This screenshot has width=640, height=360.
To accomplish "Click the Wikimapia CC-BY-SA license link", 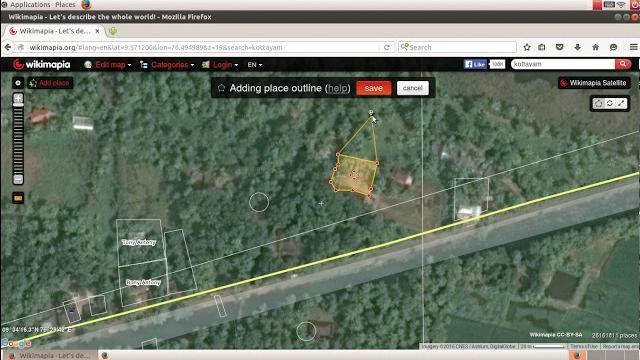I will click(x=556, y=335).
